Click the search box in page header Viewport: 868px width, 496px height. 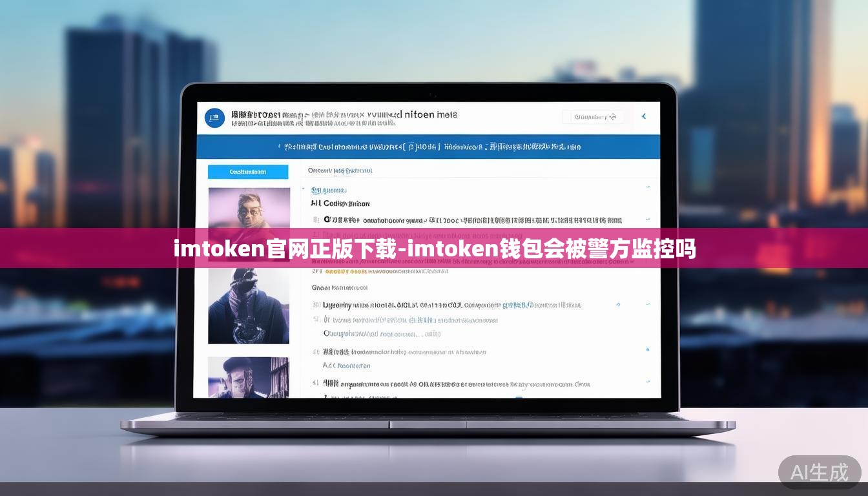593,117
